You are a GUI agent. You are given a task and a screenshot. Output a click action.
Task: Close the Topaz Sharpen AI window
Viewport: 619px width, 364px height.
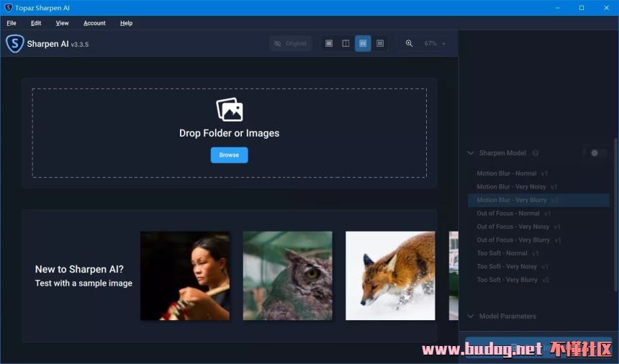tap(606, 8)
